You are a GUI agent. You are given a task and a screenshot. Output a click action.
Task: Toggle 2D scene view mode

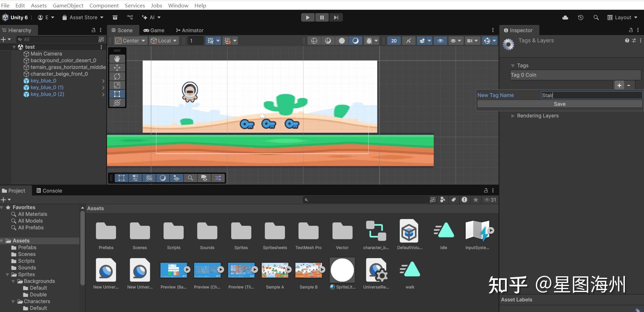(394, 41)
